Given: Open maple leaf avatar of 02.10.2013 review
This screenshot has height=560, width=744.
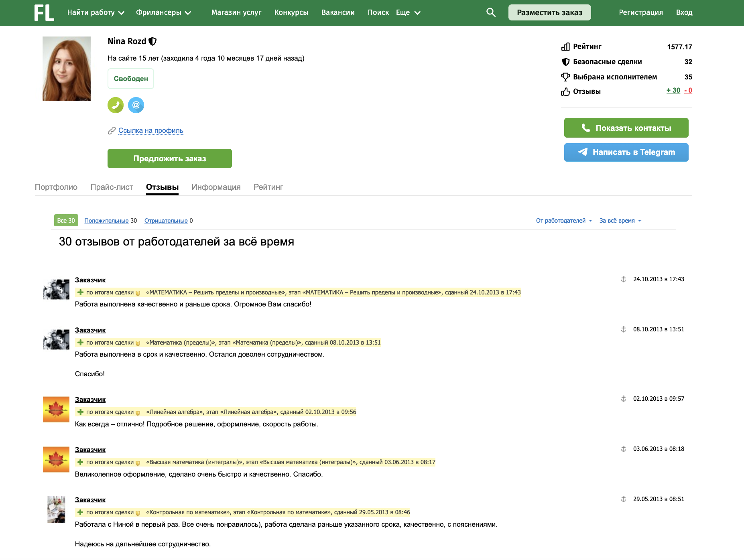Looking at the screenshot, I should point(56,409).
